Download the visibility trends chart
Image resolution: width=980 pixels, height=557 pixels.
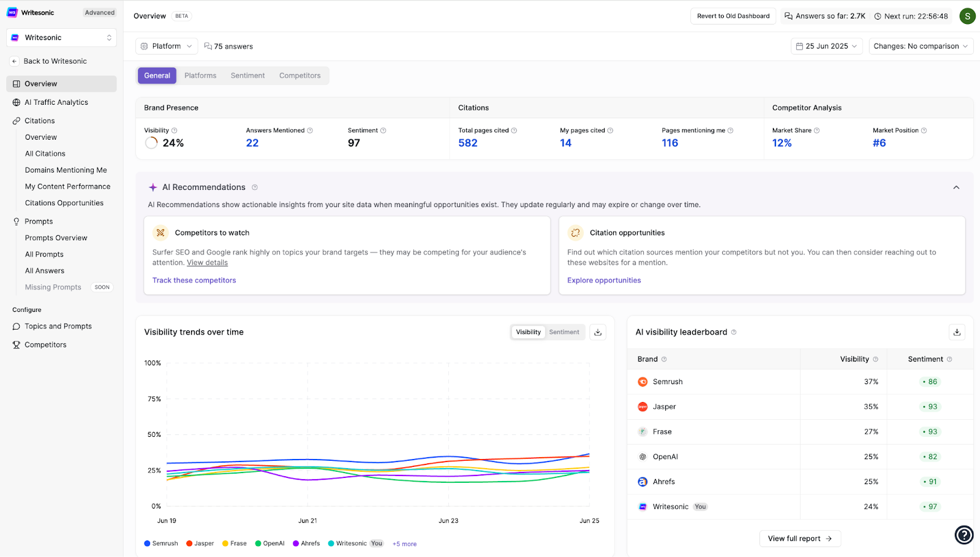point(598,332)
